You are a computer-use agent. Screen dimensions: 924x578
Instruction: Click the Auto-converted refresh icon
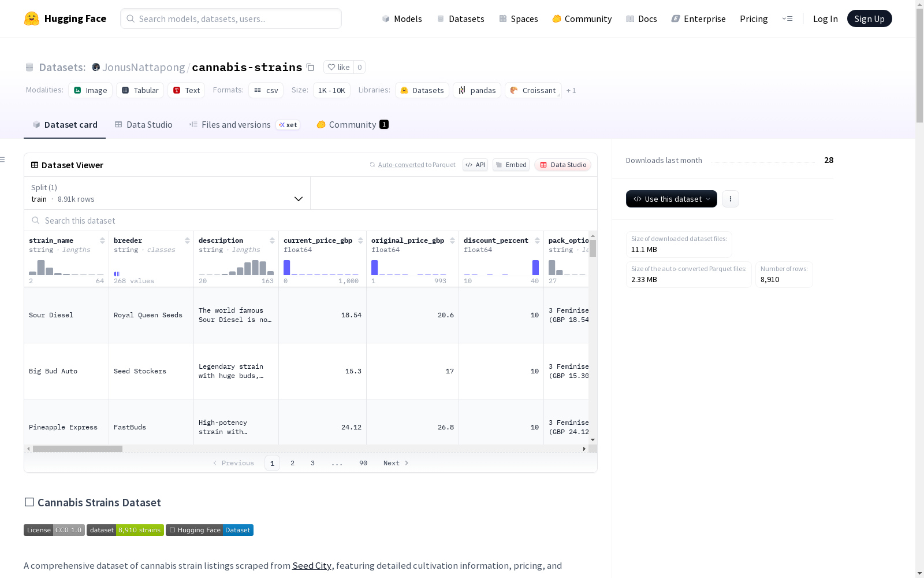click(x=372, y=165)
